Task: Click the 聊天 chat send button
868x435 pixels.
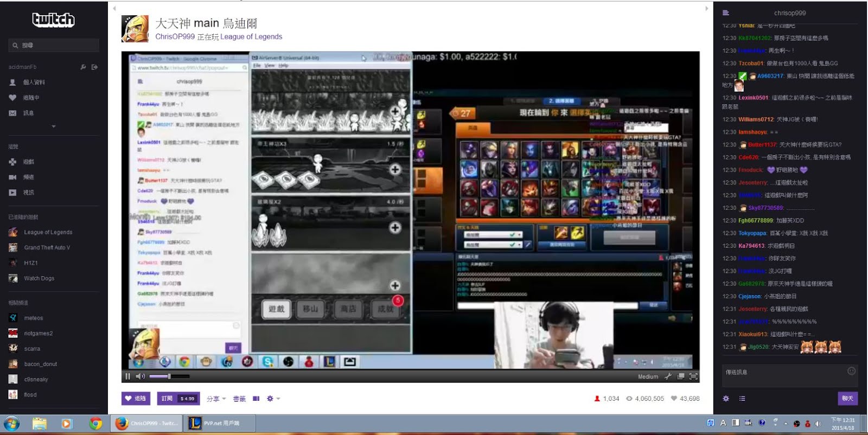Action: [847, 398]
